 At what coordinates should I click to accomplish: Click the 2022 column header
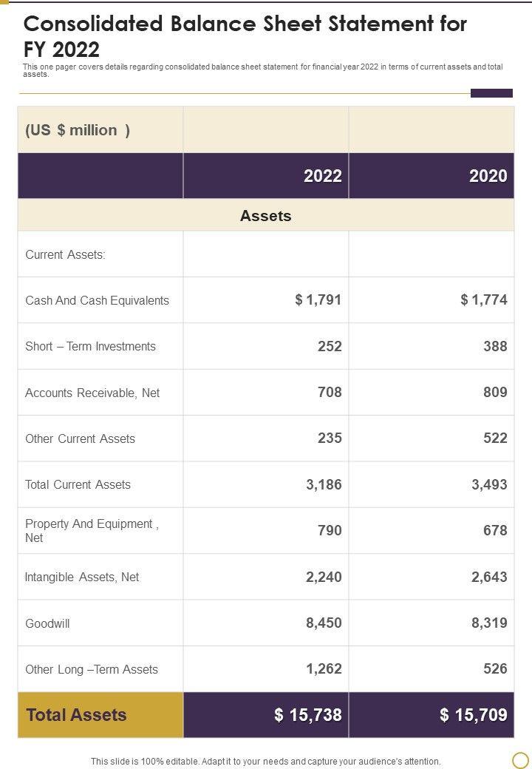tap(323, 176)
